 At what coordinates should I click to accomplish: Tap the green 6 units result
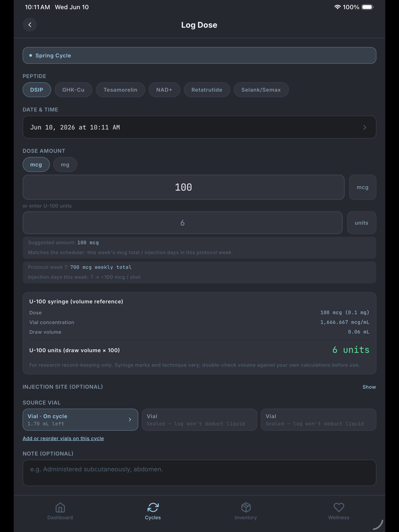[351, 350]
